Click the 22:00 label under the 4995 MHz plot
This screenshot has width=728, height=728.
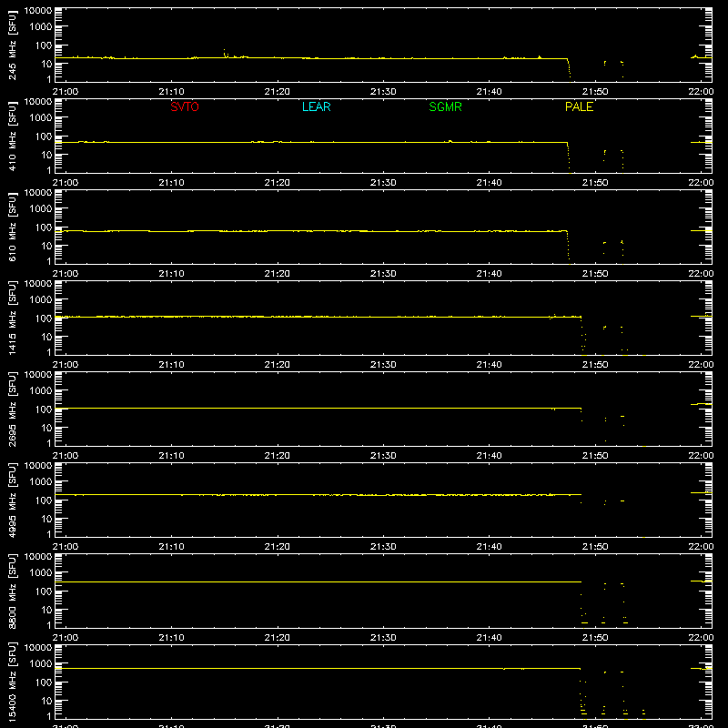(x=701, y=547)
